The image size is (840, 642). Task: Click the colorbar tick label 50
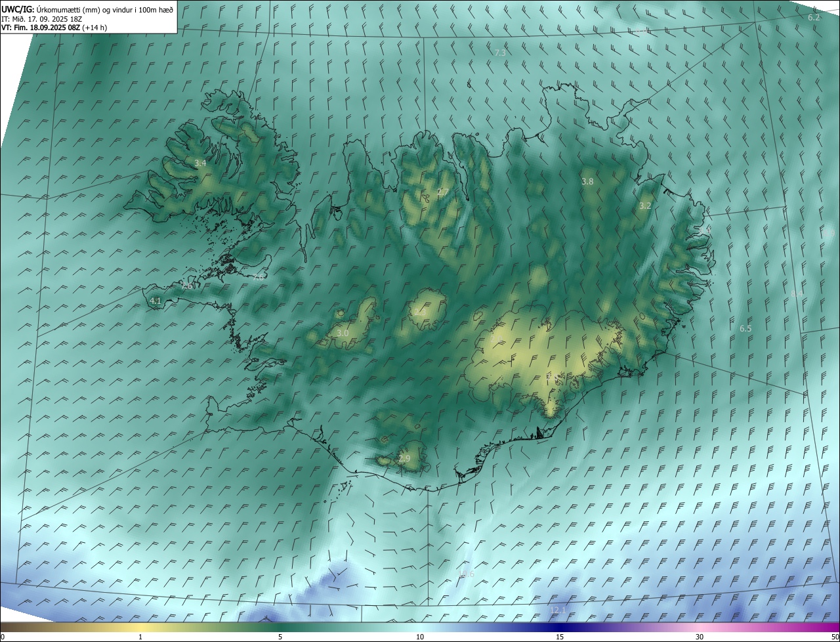click(835, 637)
